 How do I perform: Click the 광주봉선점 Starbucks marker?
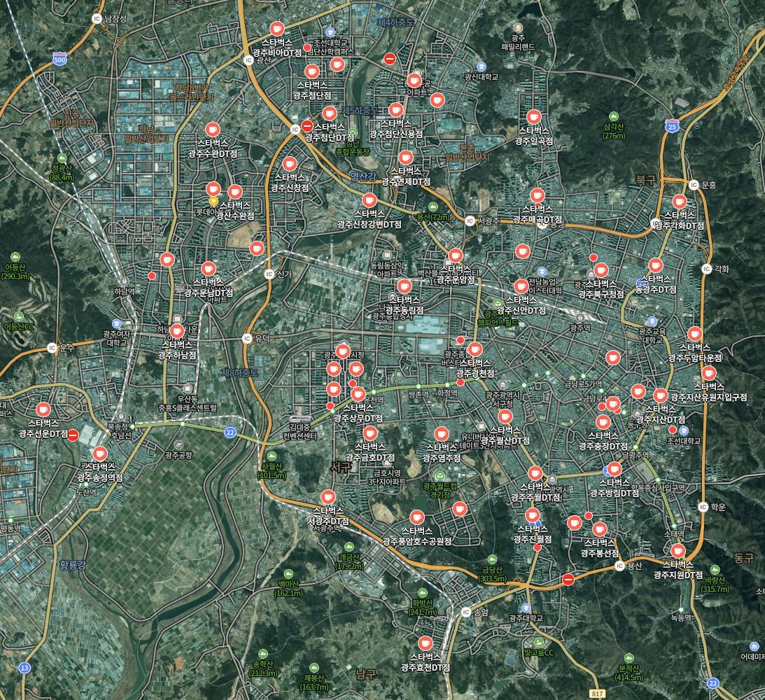pos(600,528)
